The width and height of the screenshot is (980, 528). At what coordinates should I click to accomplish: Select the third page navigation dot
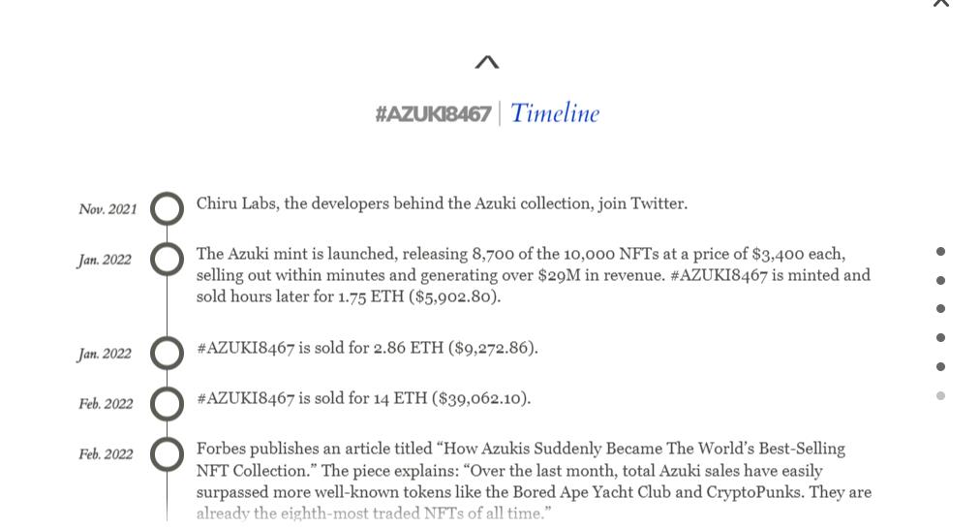point(940,309)
